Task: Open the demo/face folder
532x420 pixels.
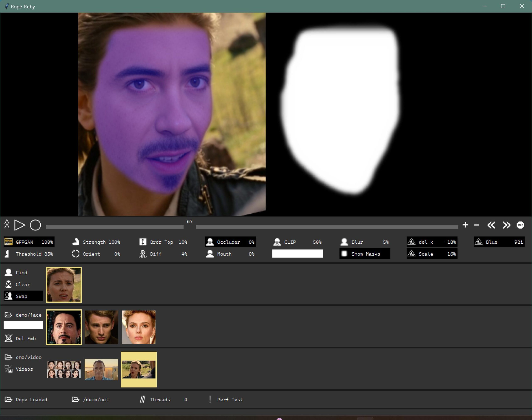Action: 23,315
